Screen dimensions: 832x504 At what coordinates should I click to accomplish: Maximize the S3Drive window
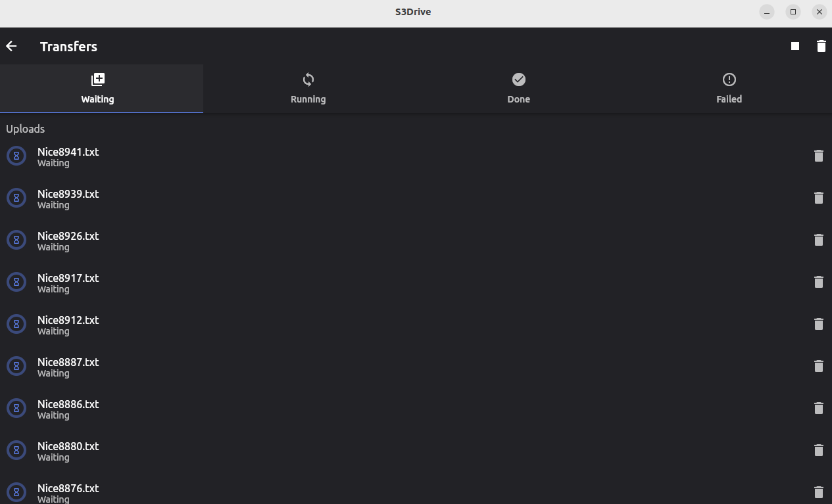click(793, 12)
